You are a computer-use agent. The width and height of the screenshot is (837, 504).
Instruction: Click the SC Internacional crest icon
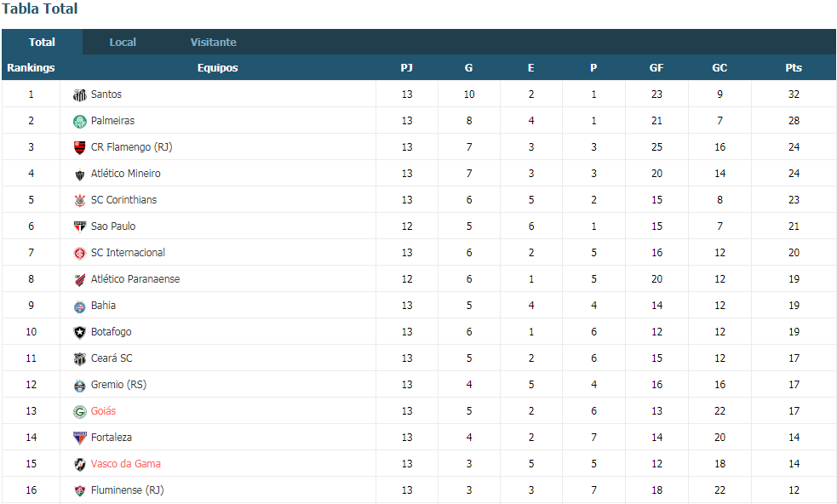coord(79,254)
